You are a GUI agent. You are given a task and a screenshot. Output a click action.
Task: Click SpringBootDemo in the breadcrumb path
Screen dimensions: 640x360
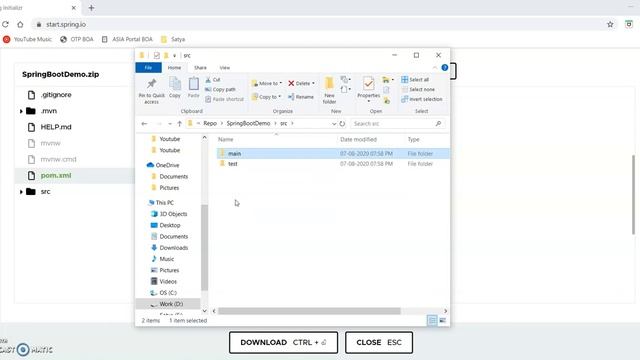tap(248, 123)
